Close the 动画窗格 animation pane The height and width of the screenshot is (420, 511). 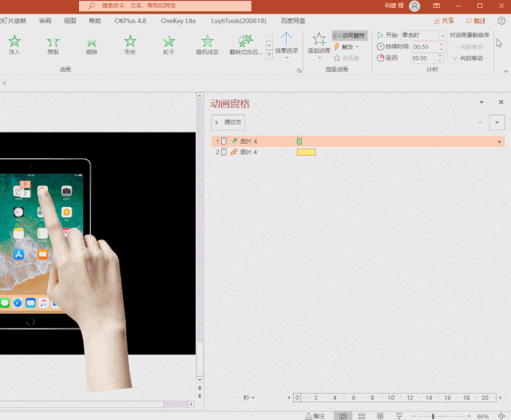501,102
